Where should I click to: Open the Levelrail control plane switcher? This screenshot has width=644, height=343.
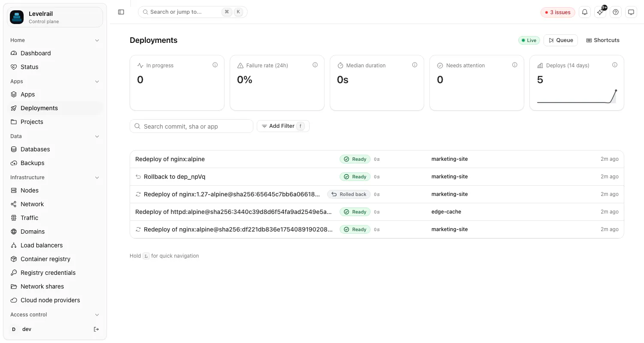click(x=55, y=17)
